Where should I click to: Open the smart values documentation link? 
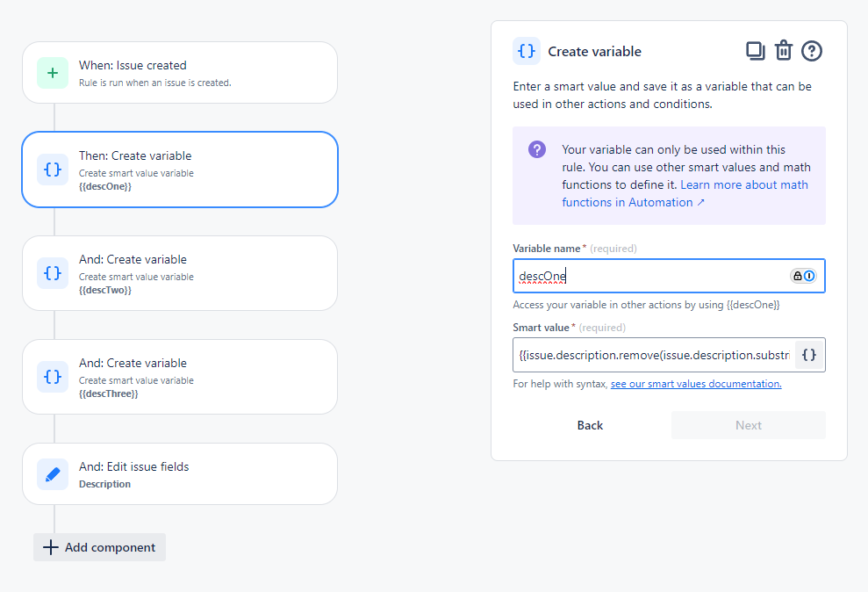(696, 383)
